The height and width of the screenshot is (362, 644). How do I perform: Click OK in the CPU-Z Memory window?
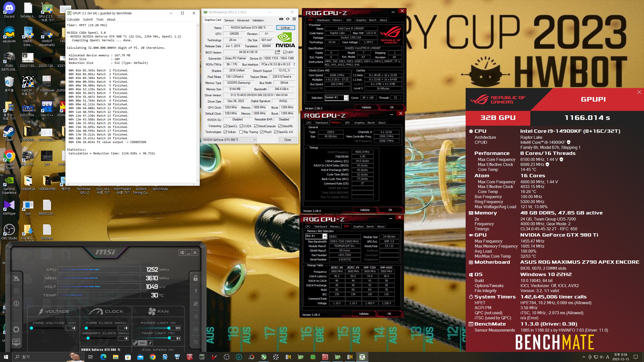[390, 210]
